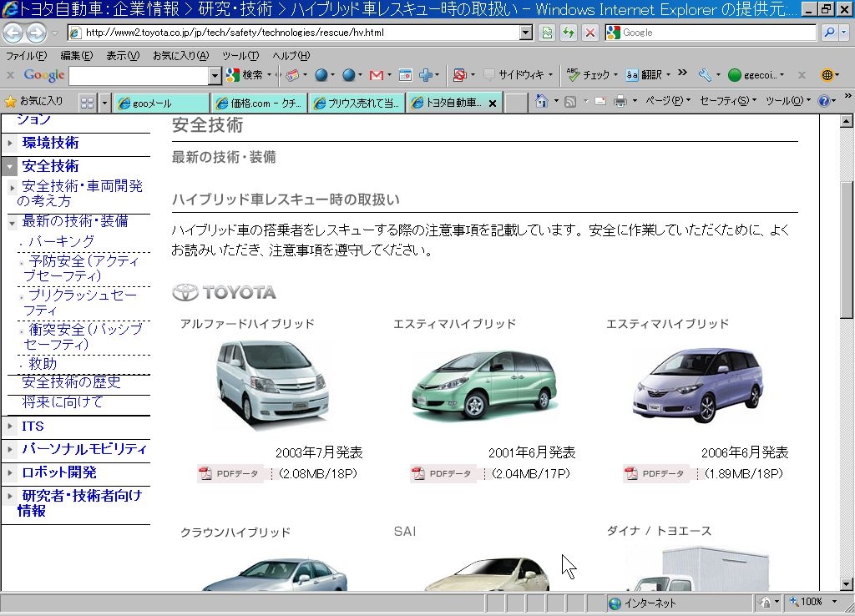Open PDF icon for 2001年 エスティマハイブリッド

[417, 473]
